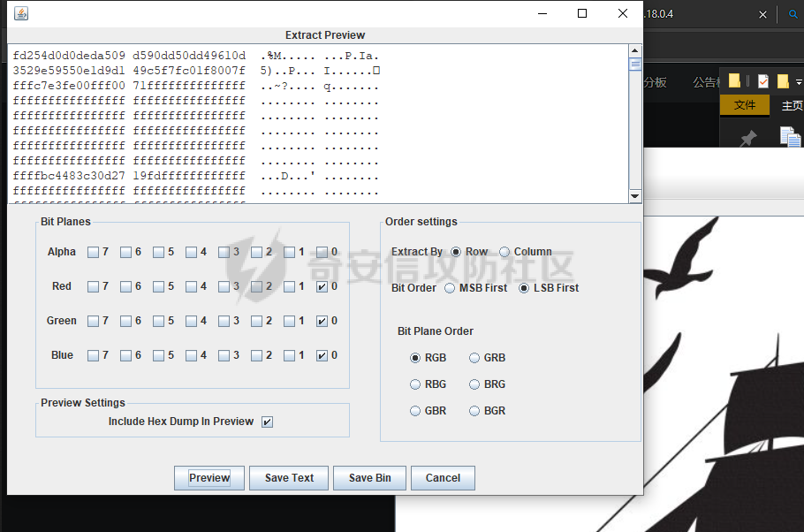Enable Alpha bit plane 4 checkbox
804x532 pixels.
(191, 252)
